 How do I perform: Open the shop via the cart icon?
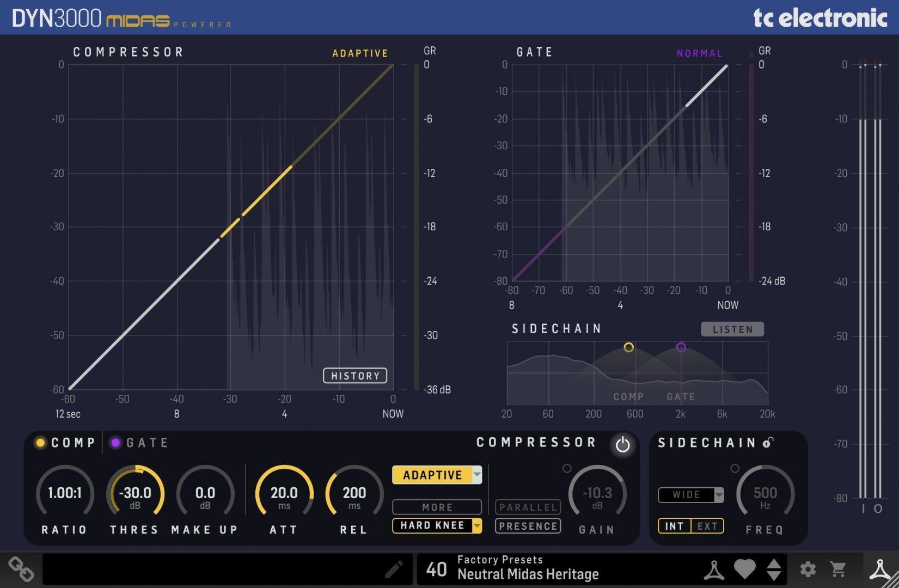(x=839, y=569)
